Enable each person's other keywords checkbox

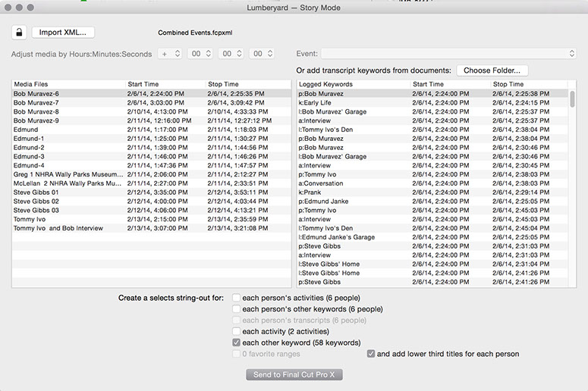coord(236,309)
